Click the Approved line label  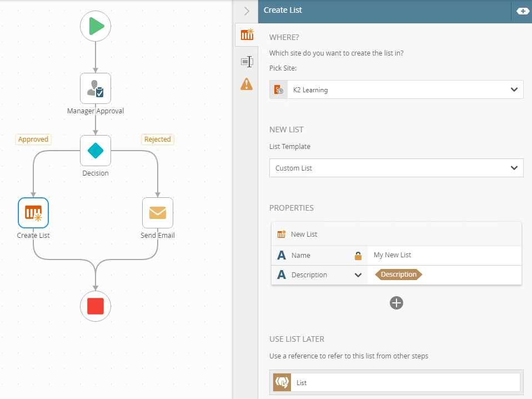click(33, 139)
